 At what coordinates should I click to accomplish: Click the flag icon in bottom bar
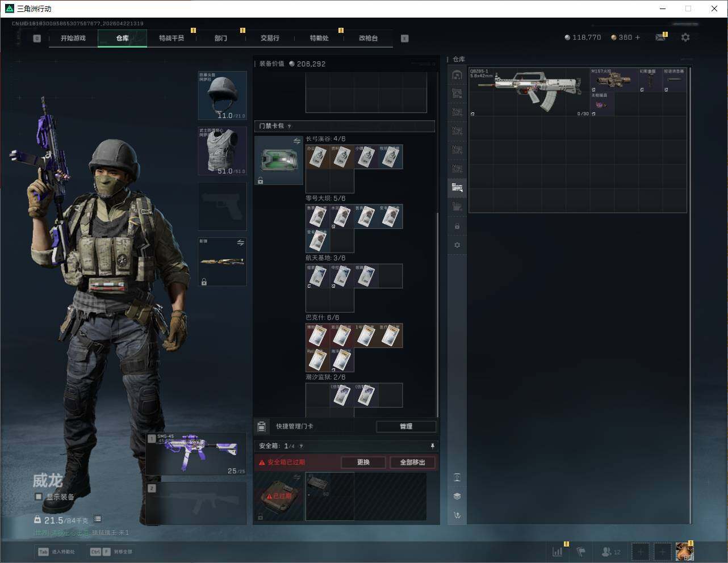click(581, 551)
